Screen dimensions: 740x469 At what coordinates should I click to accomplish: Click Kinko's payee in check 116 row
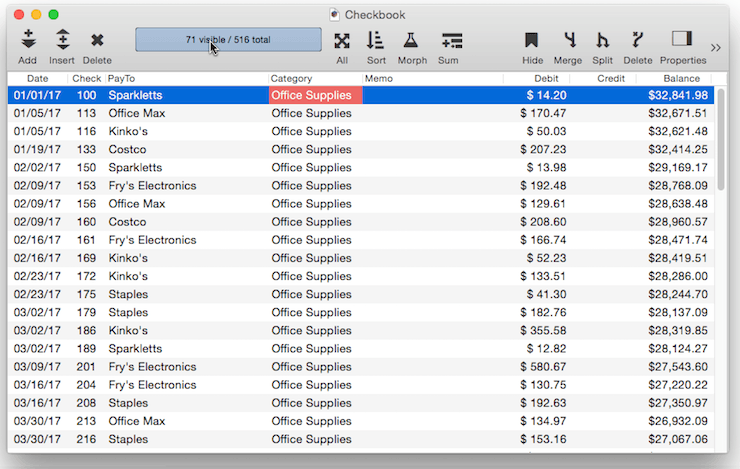click(128, 131)
